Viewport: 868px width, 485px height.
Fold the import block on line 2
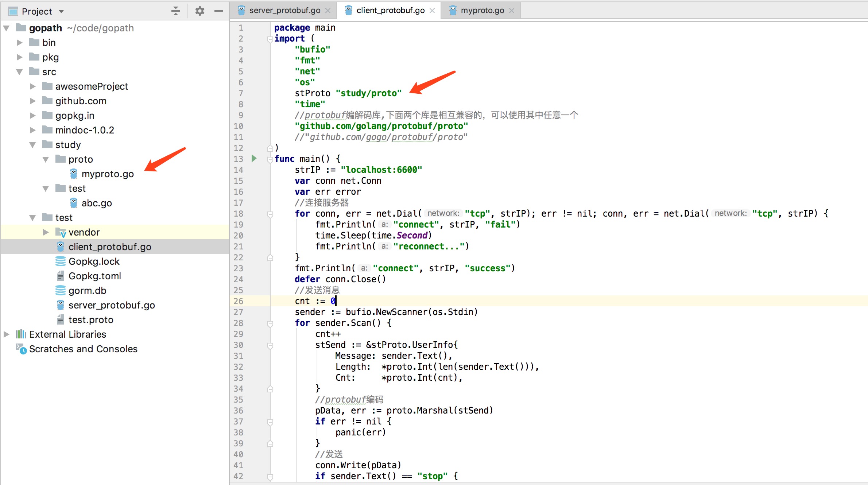tap(270, 39)
